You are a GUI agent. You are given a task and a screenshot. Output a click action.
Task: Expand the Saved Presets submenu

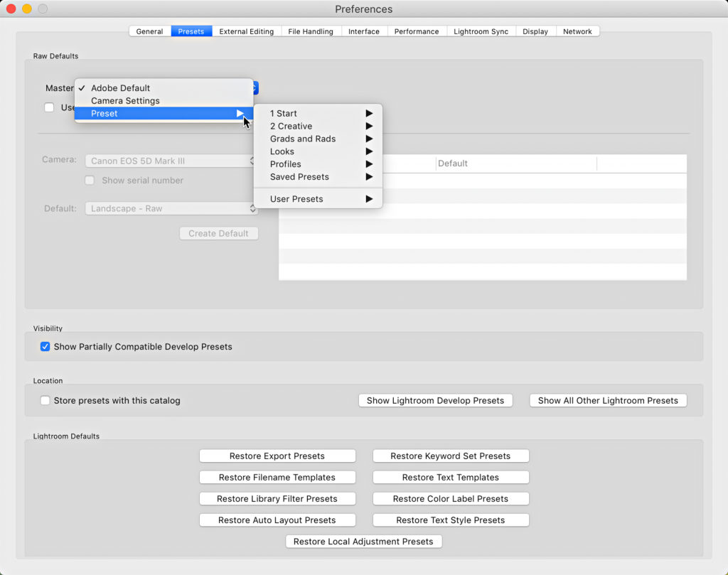[x=318, y=177]
